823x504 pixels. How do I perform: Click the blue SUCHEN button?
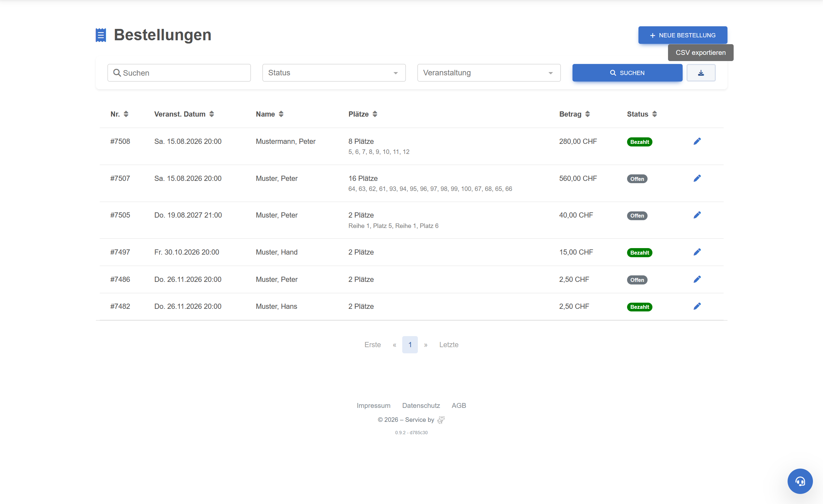click(627, 73)
